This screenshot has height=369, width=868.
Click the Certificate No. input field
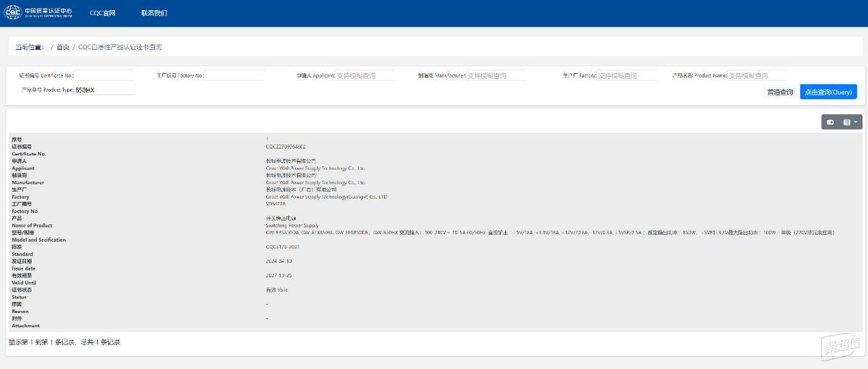point(104,75)
